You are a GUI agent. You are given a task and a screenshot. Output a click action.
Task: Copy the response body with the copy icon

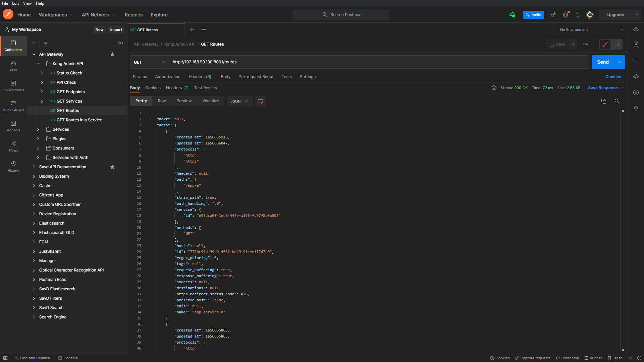click(604, 101)
